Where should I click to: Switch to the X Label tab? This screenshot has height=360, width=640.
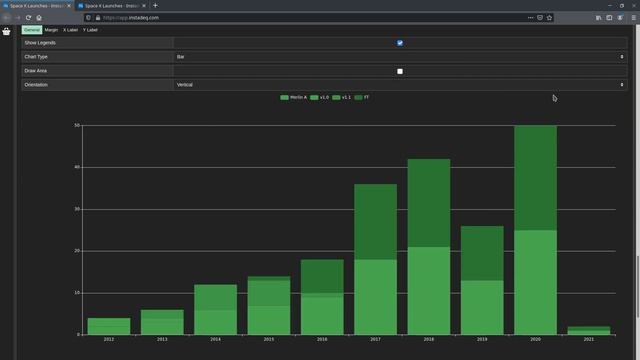click(70, 30)
